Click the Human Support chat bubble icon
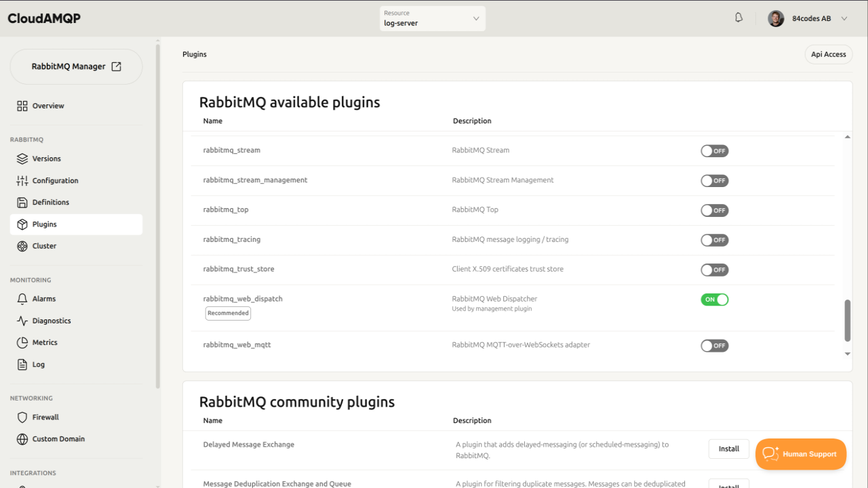Viewport: 868px width, 488px height. click(771, 453)
